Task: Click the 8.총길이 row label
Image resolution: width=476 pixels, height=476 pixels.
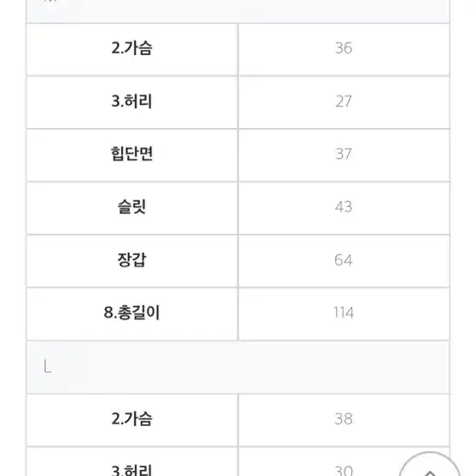Action: pos(131,313)
